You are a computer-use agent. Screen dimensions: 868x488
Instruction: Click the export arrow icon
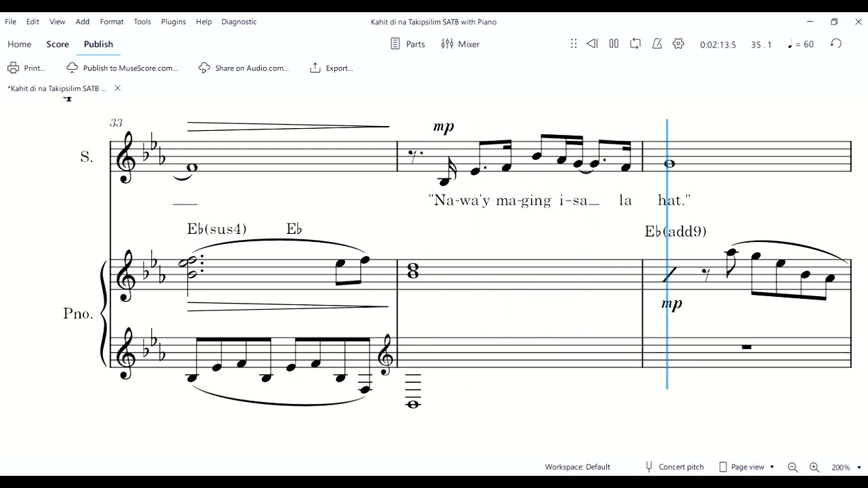pyautogui.click(x=315, y=68)
